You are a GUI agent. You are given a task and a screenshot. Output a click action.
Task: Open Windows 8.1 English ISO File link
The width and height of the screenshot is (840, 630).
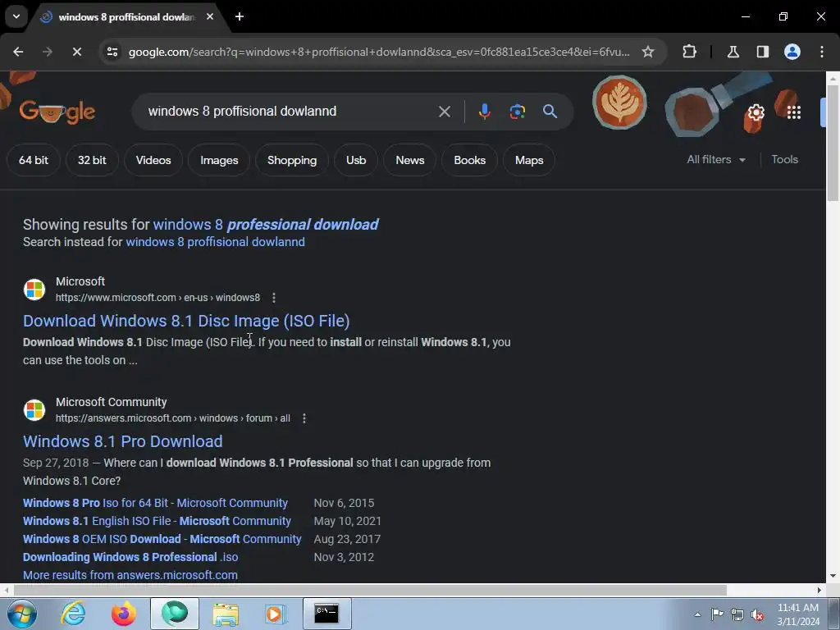(x=157, y=521)
